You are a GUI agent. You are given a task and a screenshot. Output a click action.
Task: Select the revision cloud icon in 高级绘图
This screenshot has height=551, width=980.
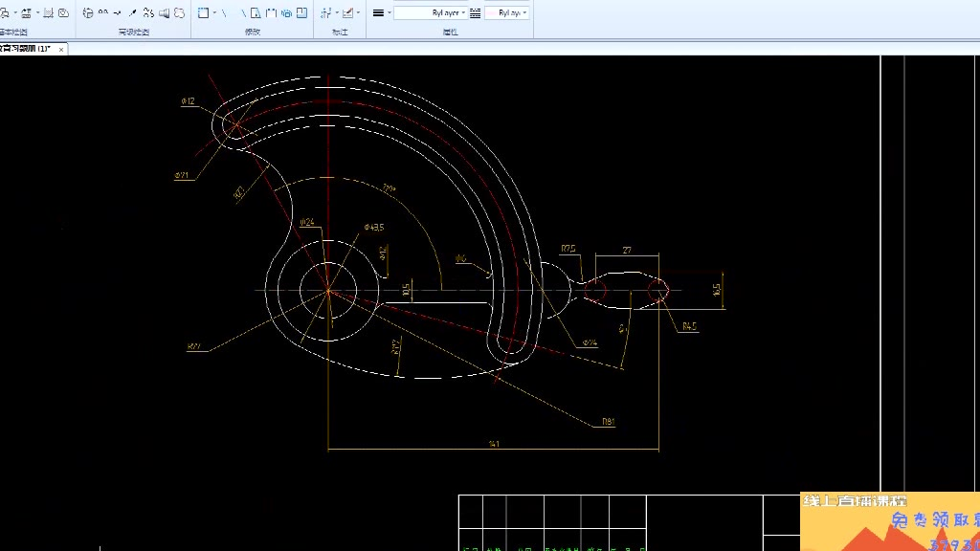pos(179,13)
